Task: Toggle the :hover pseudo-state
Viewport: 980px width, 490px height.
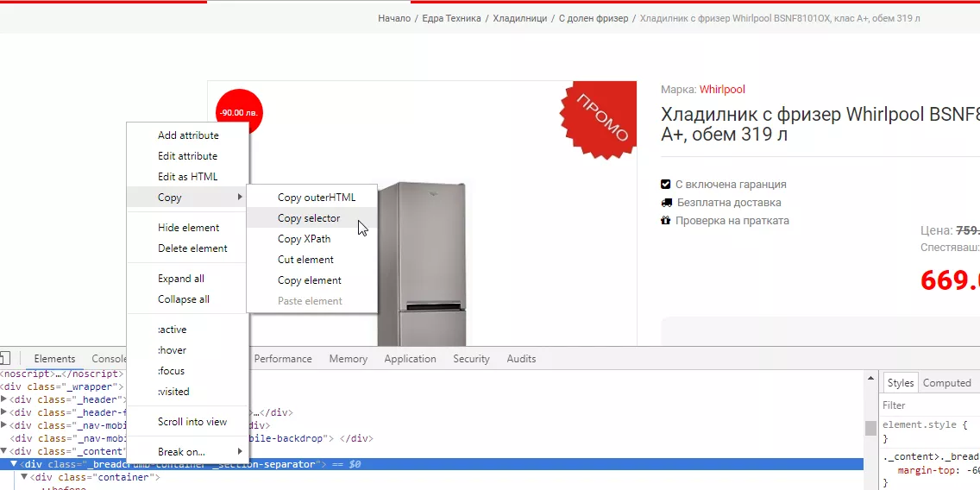Action: point(187,350)
